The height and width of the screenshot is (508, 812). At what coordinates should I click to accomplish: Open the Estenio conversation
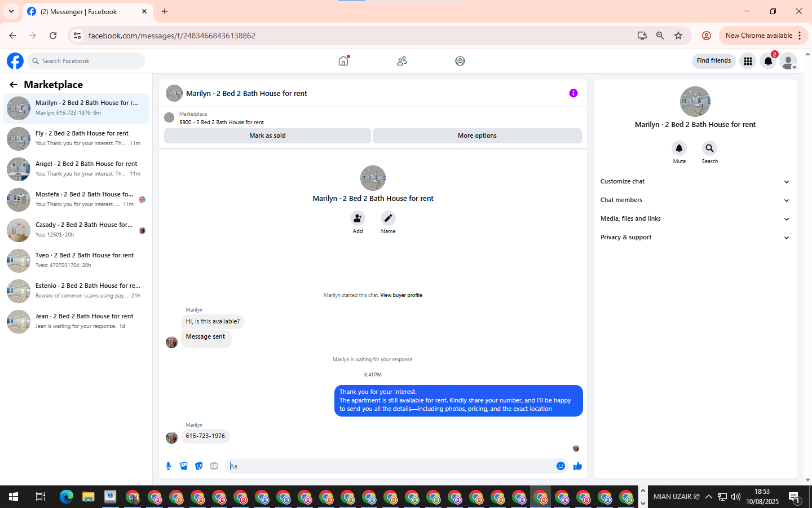point(76,291)
